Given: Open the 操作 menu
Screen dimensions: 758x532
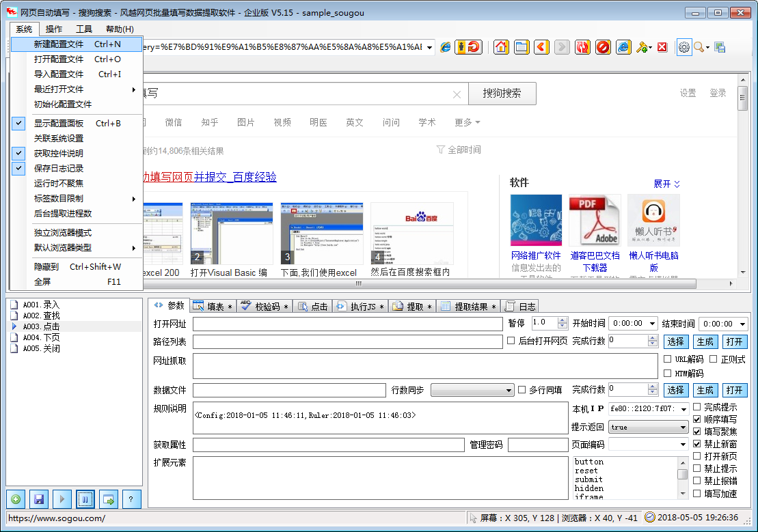Looking at the screenshot, I should coord(54,29).
